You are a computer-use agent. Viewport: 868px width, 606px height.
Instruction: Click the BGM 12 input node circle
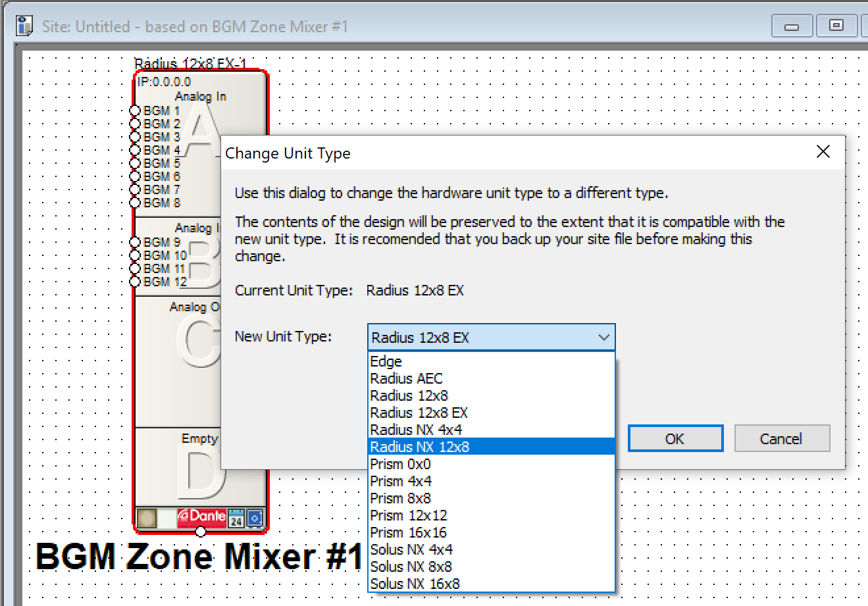coord(135,282)
